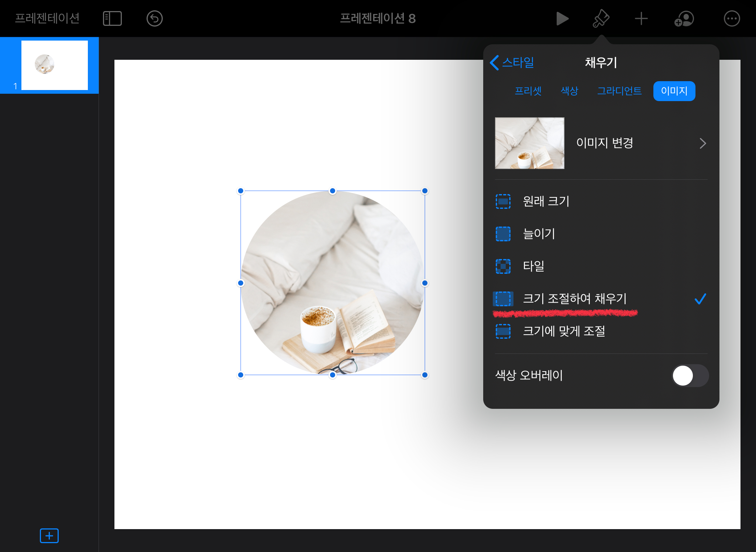This screenshot has height=552, width=756.
Task: Open the 색상 fill tab
Action: [x=569, y=91]
